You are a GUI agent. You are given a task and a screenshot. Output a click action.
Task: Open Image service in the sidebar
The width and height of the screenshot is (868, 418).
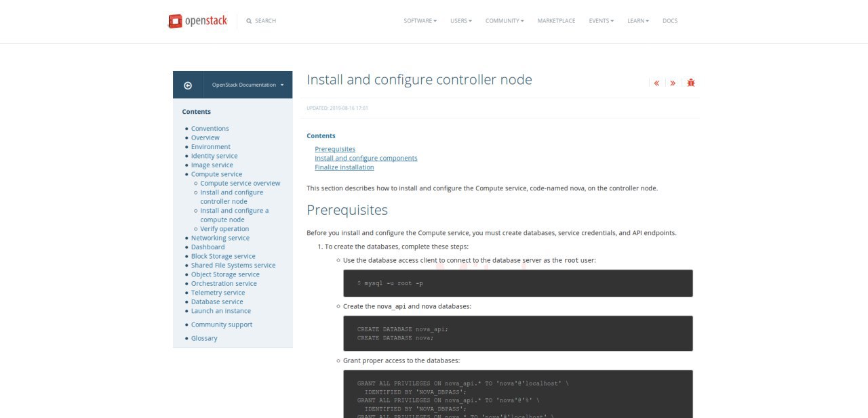[212, 165]
